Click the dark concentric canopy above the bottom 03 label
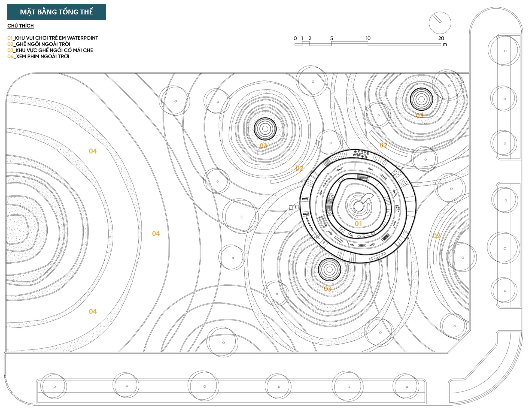Image resolution: width=532 pixels, height=413 pixels. (x=329, y=270)
